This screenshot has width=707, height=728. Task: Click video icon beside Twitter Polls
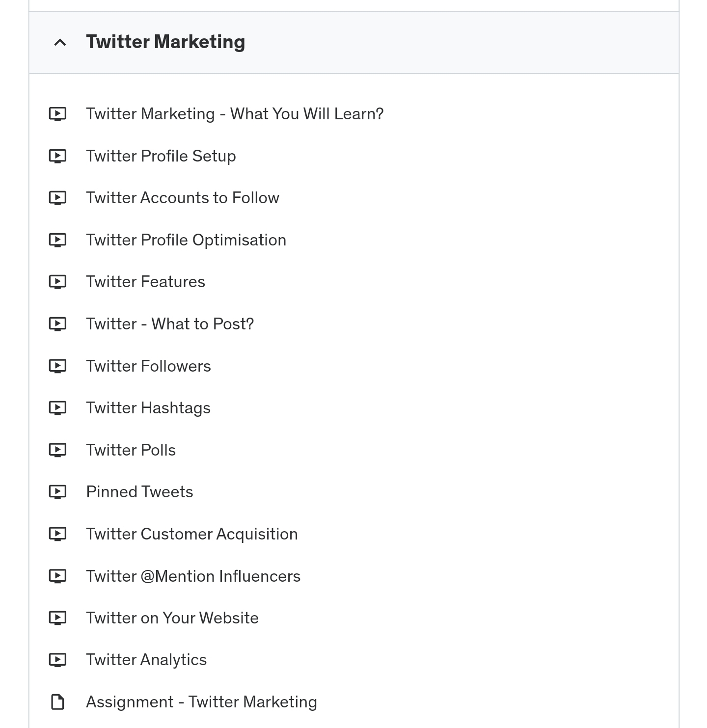[x=57, y=450]
